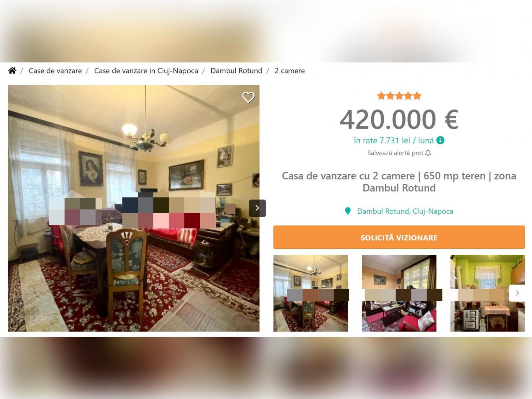This screenshot has width=532, height=399.
Task: Open 'Case de vanzare in Cluj-Napoca' breadcrumb
Action: coord(146,71)
